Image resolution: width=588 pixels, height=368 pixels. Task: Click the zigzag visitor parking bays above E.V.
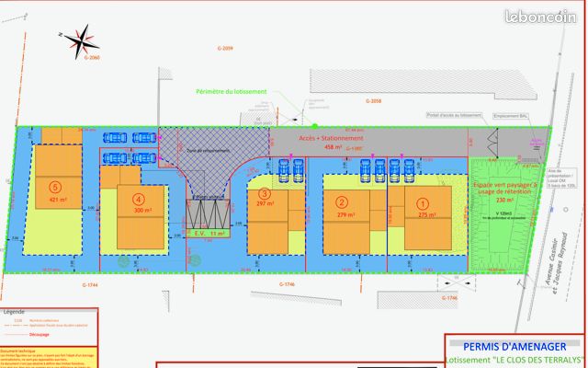209,214
